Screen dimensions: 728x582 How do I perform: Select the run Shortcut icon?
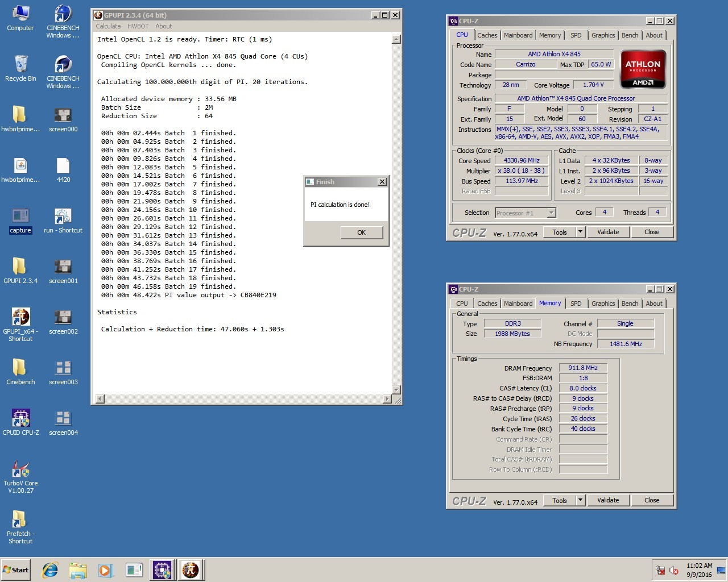point(63,221)
